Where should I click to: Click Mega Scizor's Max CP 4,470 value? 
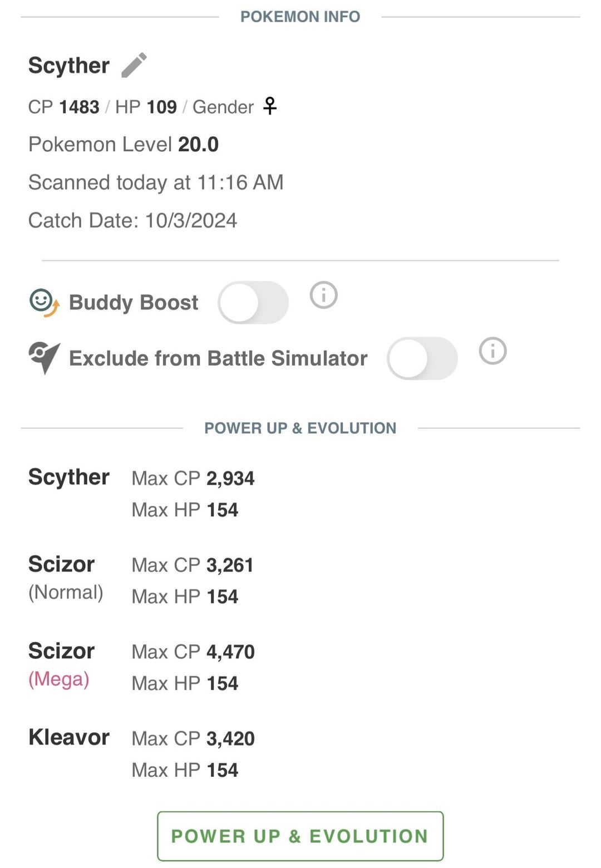coord(230,652)
